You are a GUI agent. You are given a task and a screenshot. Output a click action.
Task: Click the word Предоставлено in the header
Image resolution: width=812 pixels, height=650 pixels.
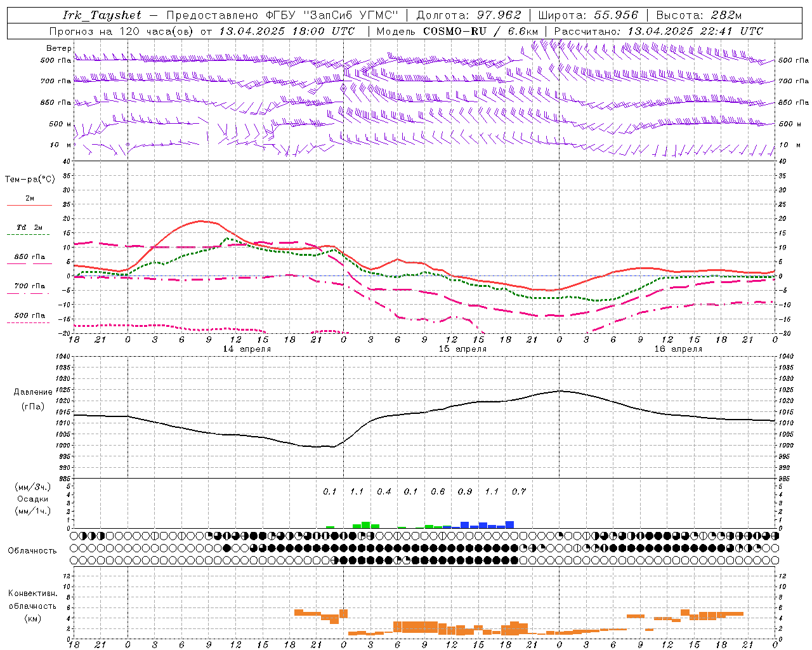pos(212,15)
